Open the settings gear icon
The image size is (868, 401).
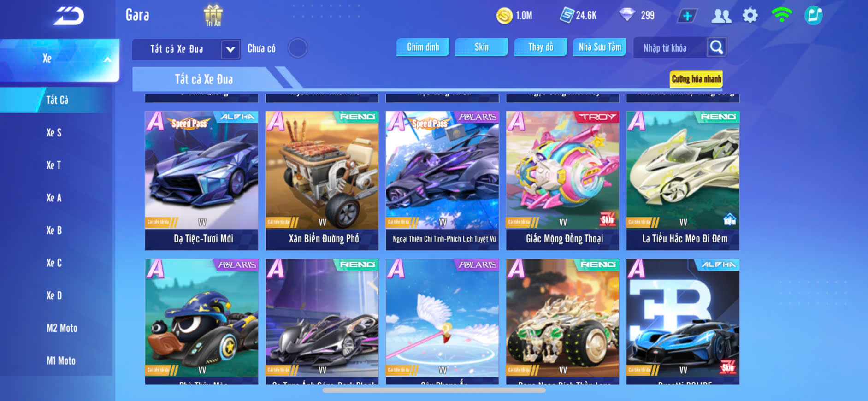[750, 16]
